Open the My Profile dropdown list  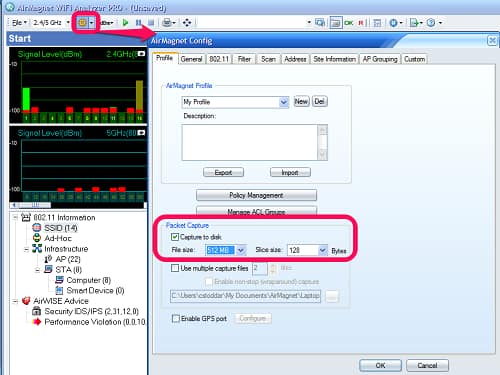[x=284, y=102]
